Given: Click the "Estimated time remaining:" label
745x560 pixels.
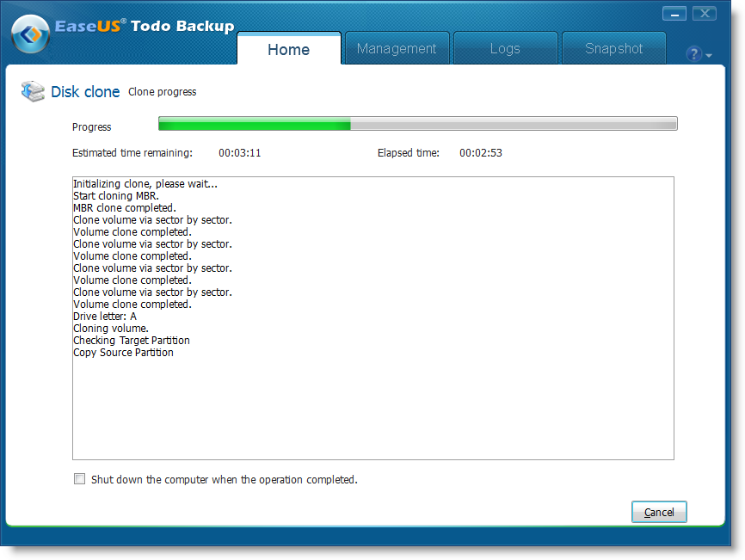Looking at the screenshot, I should [x=132, y=153].
